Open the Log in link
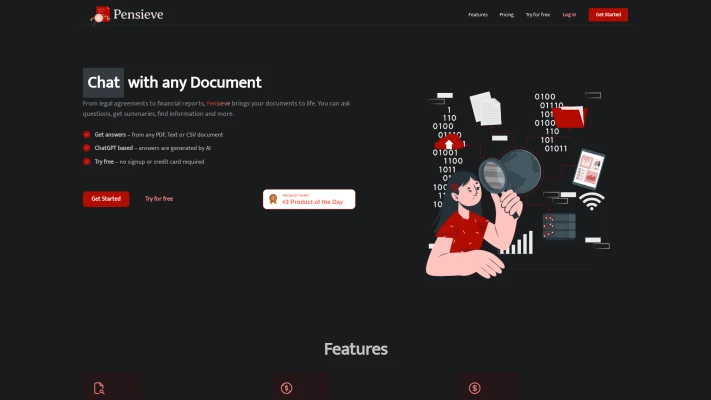Screen dimensions: 711x400 tap(569, 15)
